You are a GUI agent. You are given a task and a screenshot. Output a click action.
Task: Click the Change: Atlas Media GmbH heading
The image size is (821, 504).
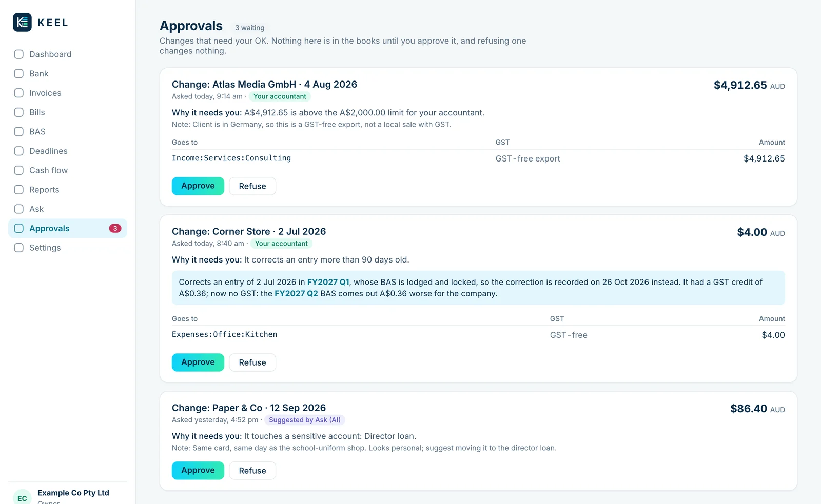pyautogui.click(x=264, y=84)
